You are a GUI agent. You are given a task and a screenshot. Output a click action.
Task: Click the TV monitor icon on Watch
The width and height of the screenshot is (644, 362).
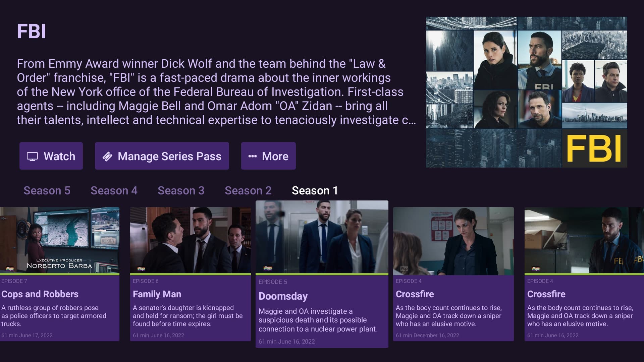(x=32, y=156)
